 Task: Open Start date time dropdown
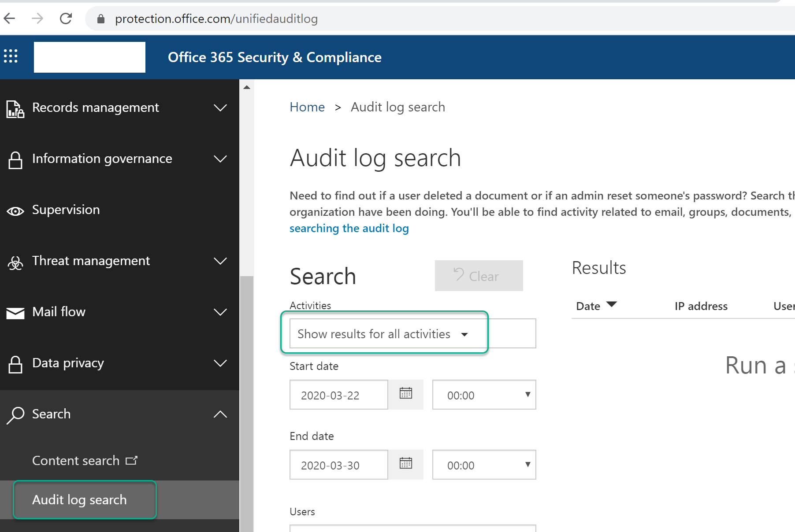coord(484,395)
